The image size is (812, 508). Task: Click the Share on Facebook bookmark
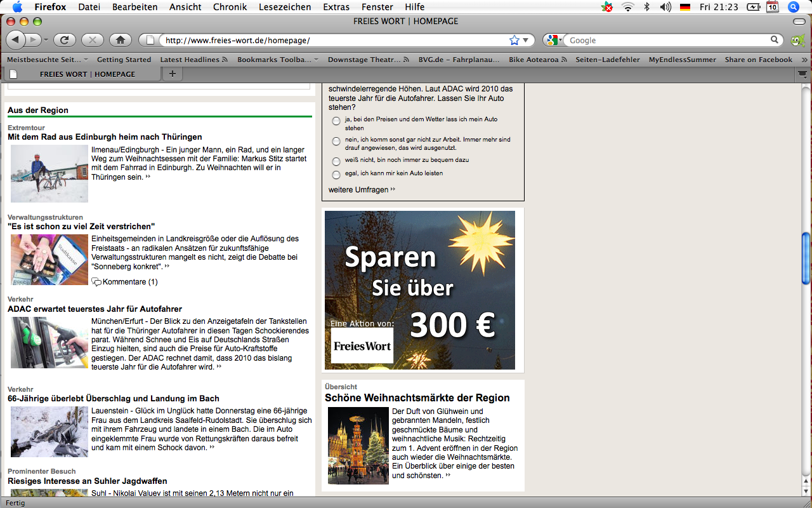[x=759, y=60]
